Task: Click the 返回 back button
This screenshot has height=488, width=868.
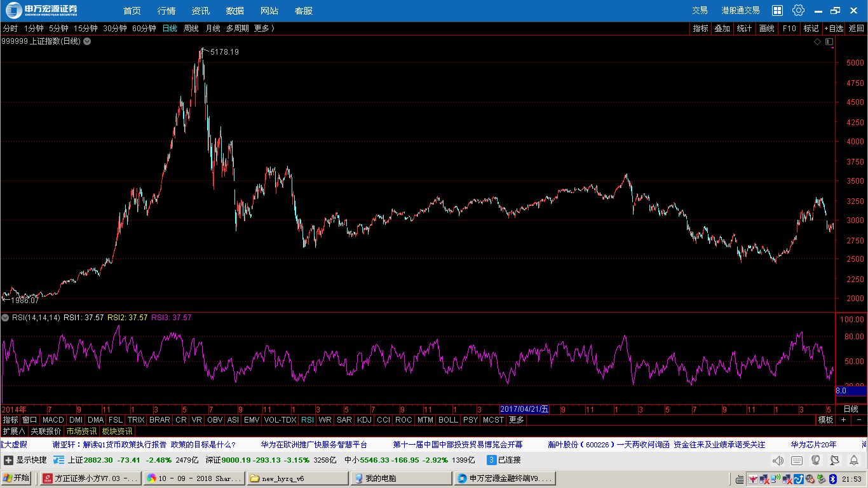Action: [x=857, y=29]
